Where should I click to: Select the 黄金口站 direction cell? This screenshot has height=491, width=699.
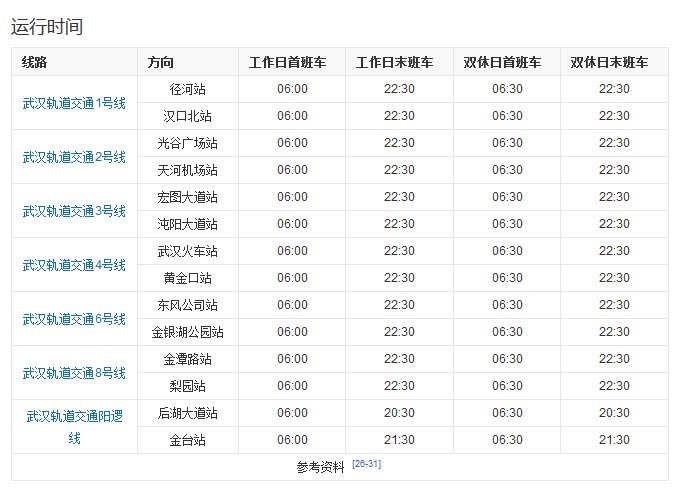tap(188, 278)
